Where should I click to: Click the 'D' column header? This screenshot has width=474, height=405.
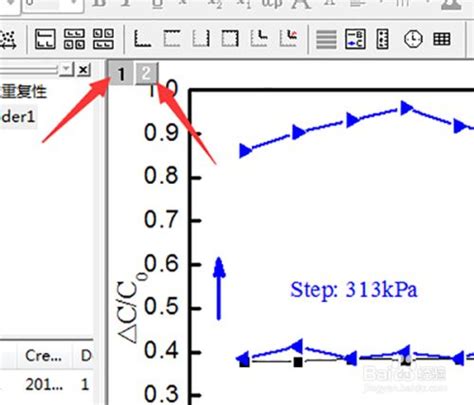click(x=86, y=356)
